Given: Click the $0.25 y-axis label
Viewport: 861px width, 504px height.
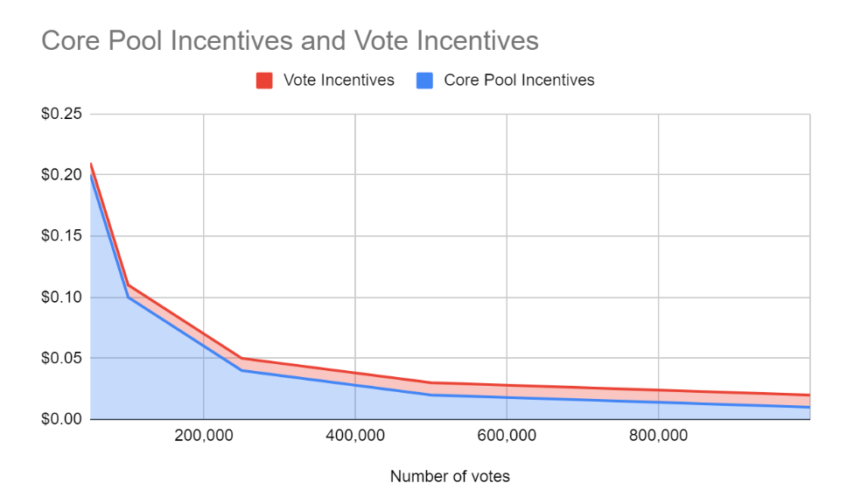Looking at the screenshot, I should tap(61, 114).
